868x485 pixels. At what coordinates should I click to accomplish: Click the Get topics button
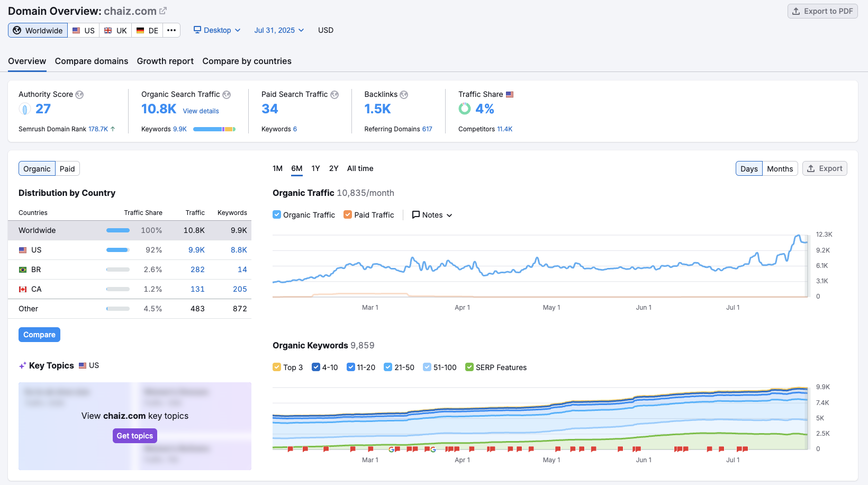[135, 436]
